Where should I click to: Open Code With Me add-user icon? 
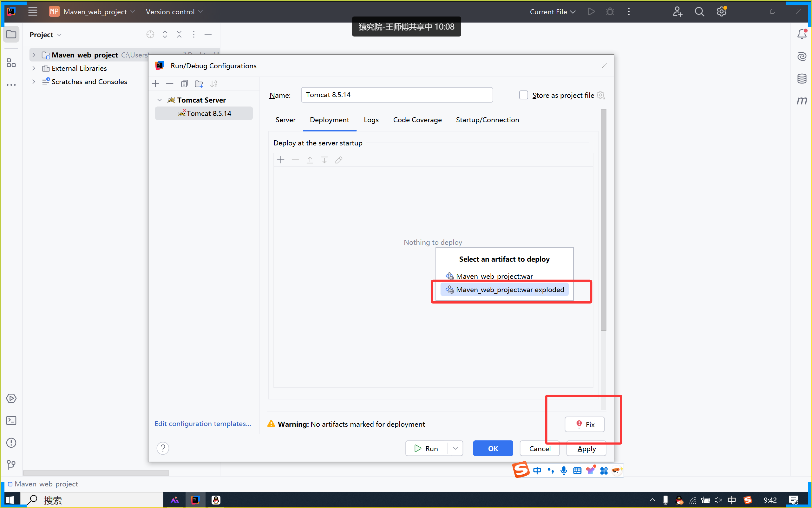pos(677,12)
